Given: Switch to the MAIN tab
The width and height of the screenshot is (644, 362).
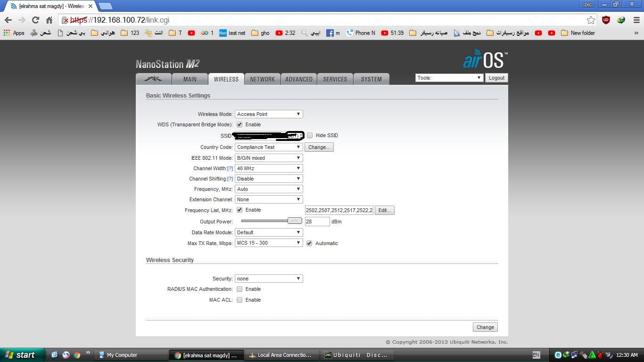Looking at the screenshot, I should 190,79.
